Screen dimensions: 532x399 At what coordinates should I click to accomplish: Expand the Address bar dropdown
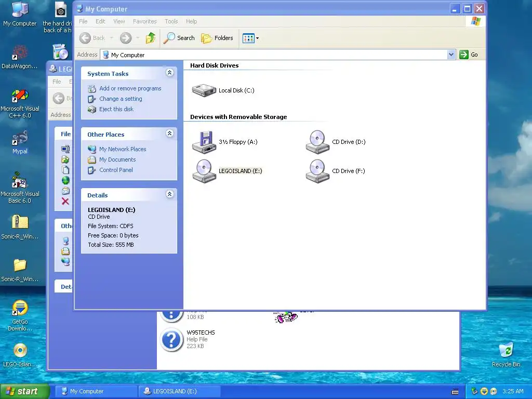tap(451, 55)
